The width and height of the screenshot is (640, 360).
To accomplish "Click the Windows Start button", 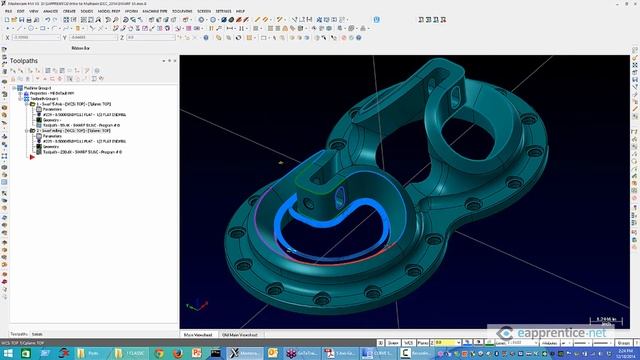I will pyautogui.click(x=8, y=353).
